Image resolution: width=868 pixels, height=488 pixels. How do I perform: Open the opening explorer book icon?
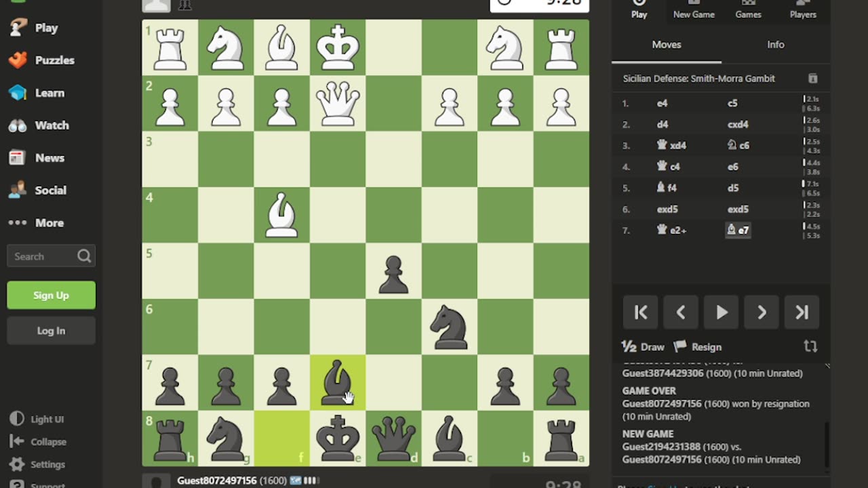tap(813, 79)
